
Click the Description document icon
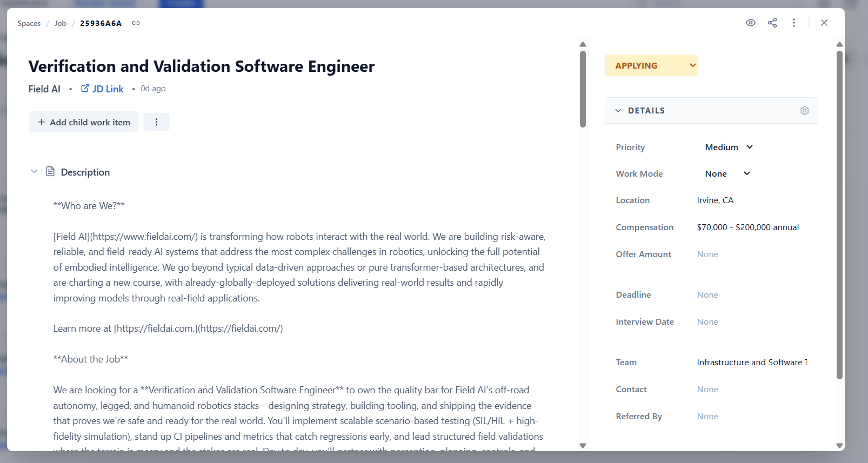tap(50, 172)
